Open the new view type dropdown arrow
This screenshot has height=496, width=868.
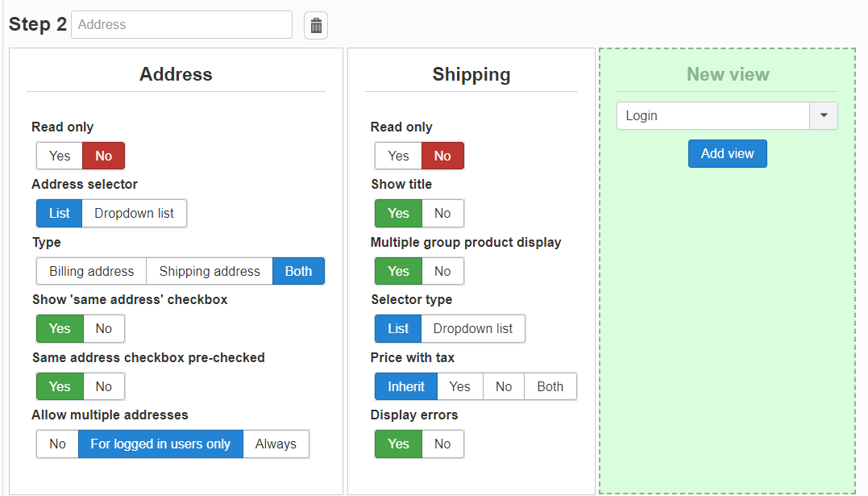click(x=823, y=115)
